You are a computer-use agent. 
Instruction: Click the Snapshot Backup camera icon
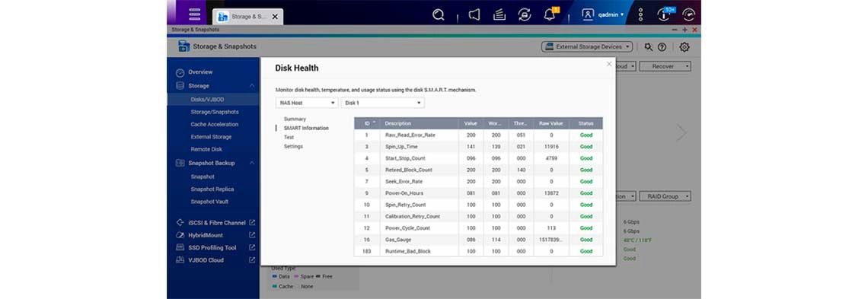[x=180, y=163]
